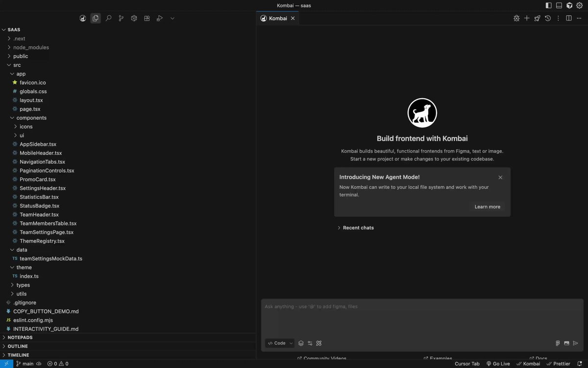Screen dimensions: 588x368
Task: Send the message with arrow icon
Action: tap(576, 343)
